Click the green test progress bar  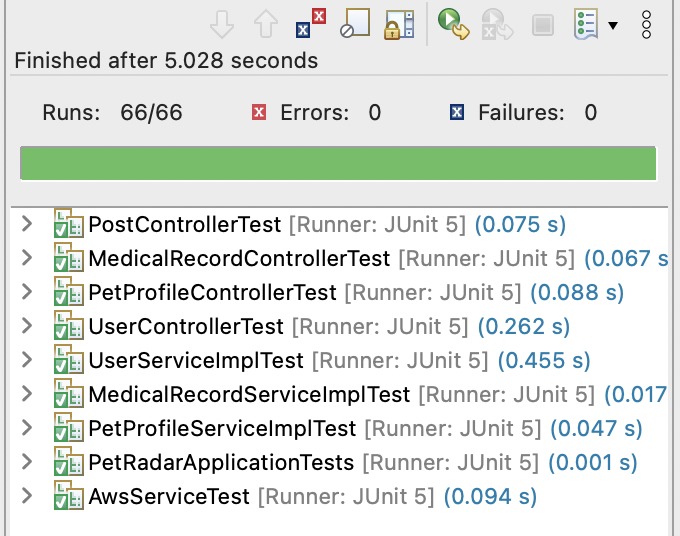tap(338, 163)
